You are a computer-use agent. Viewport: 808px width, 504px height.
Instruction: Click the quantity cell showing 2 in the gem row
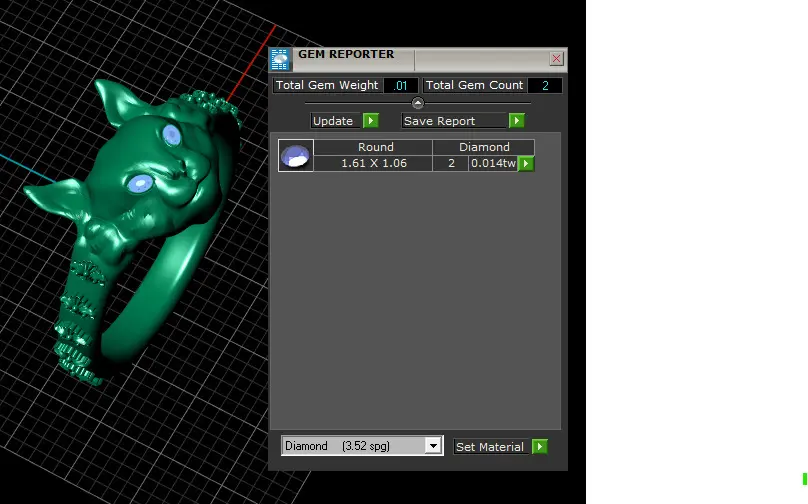click(451, 163)
